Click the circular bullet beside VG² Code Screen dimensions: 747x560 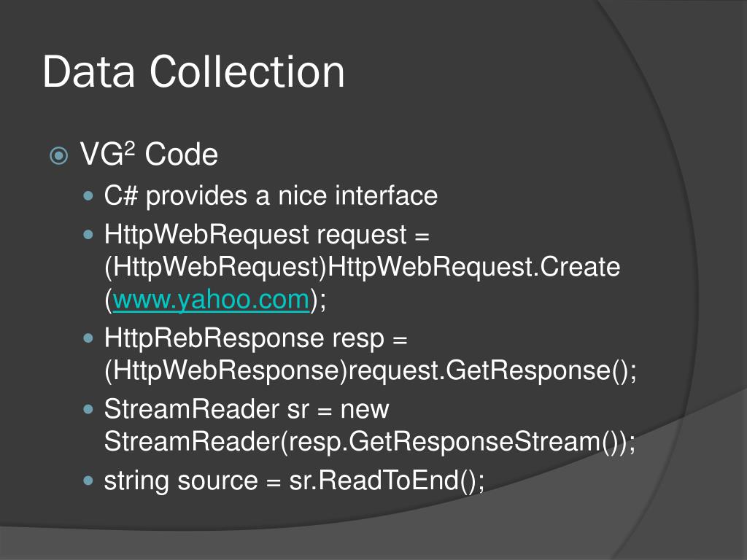(58, 156)
